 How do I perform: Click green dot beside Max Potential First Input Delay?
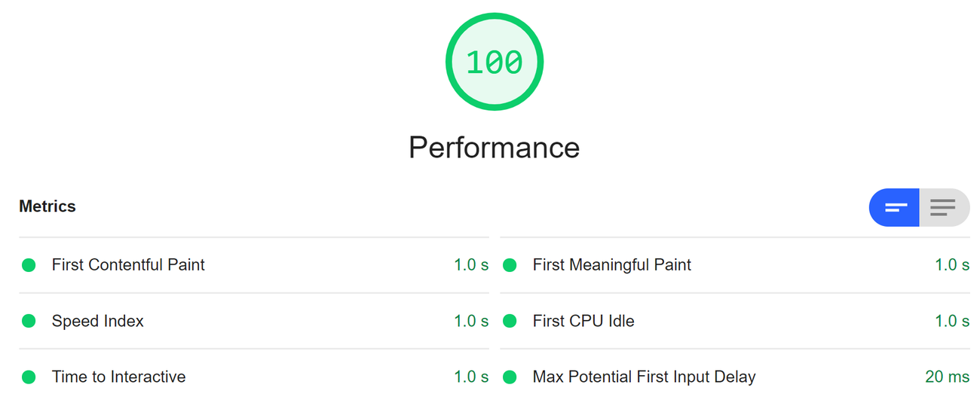510,377
